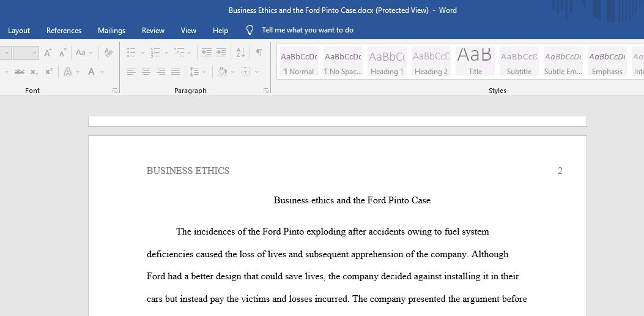Toggle Align Right paragraph alignment
This screenshot has width=644, height=316.
click(x=161, y=72)
